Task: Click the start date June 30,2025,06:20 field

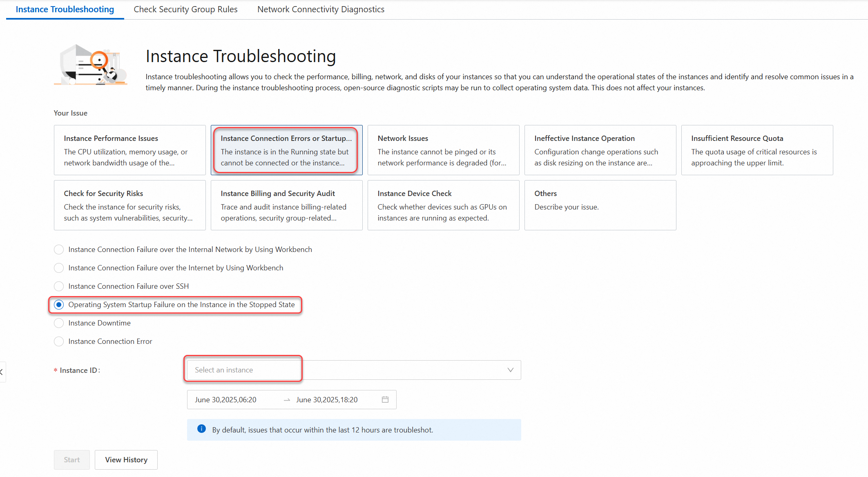Action: tap(226, 400)
